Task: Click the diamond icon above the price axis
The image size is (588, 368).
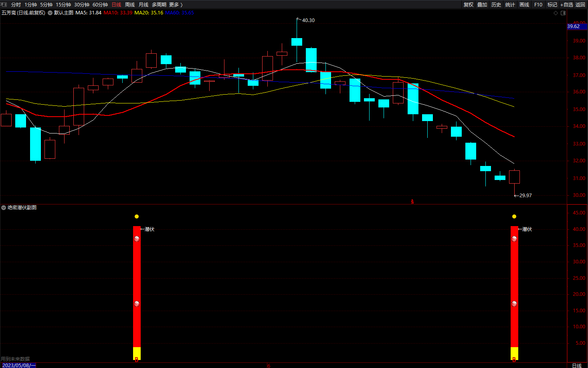Action: pyautogui.click(x=556, y=13)
